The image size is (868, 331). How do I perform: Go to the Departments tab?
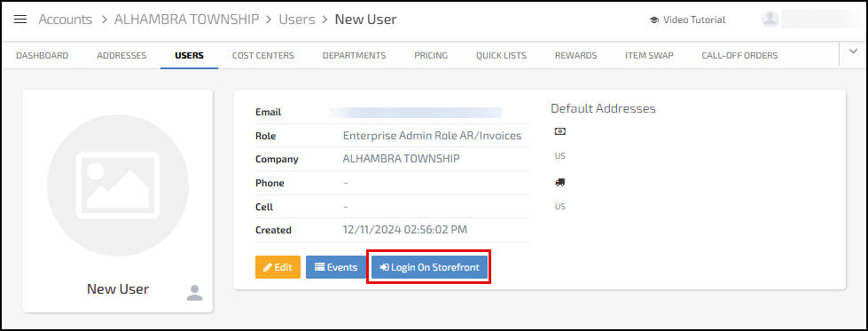pos(355,55)
